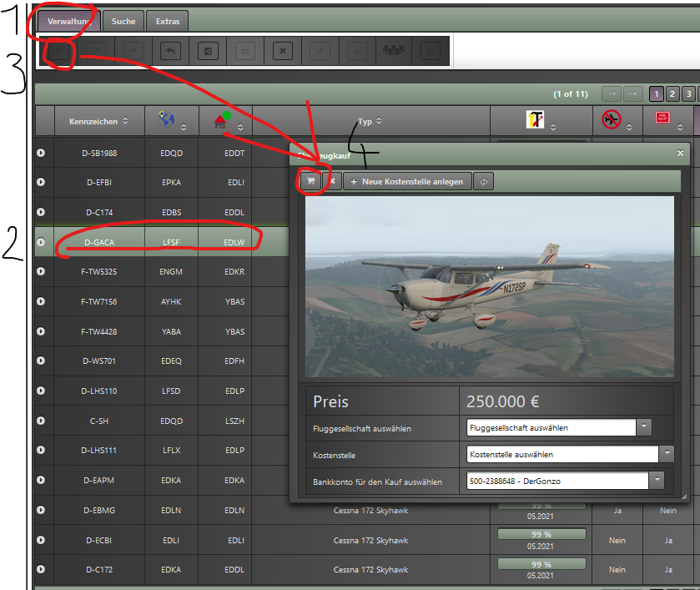The height and width of the screenshot is (590, 700).
Task: Expand row details for D-GACA
Action: (x=41, y=243)
